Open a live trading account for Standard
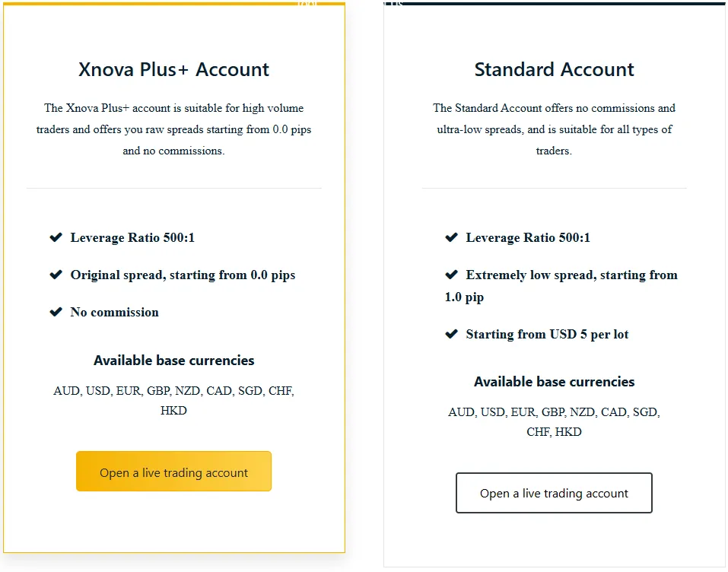Viewport: 728px width, 572px height. 554,493
